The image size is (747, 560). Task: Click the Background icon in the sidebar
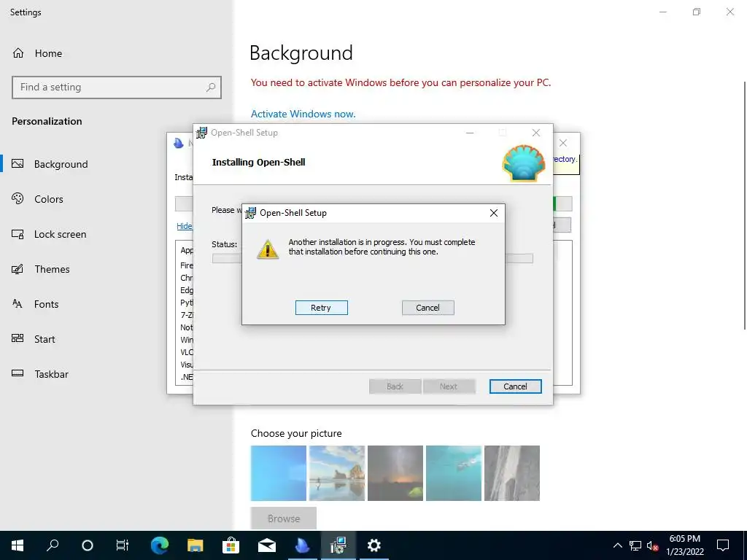coord(18,164)
